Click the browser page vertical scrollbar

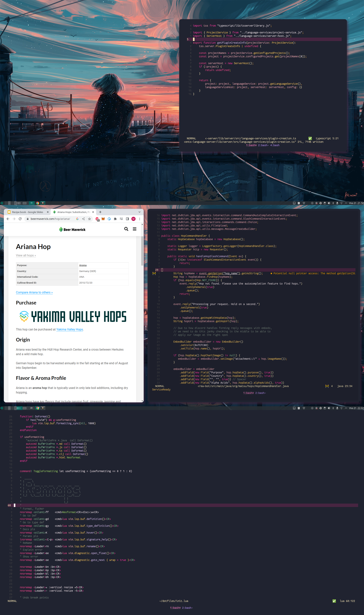tap(142, 251)
